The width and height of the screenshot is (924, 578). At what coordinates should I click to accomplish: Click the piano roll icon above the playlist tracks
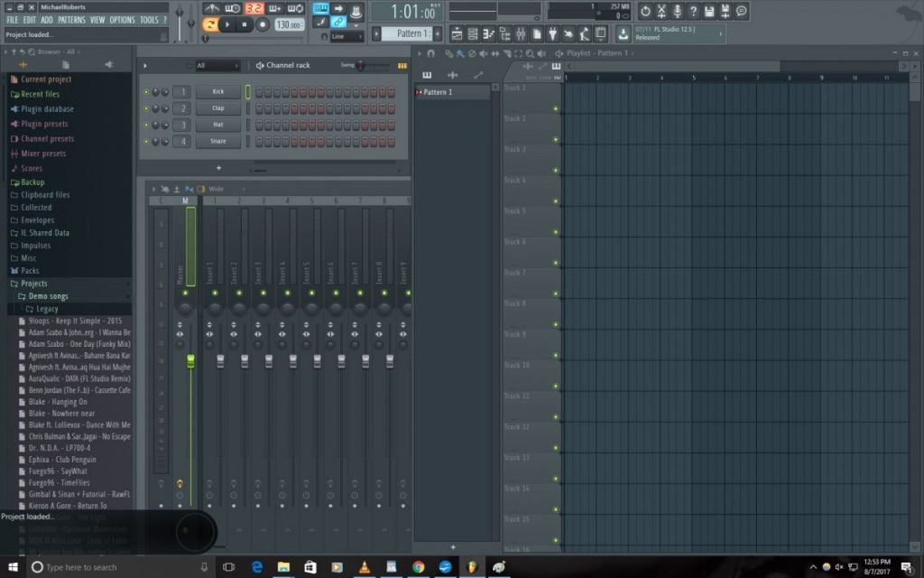[x=556, y=66]
